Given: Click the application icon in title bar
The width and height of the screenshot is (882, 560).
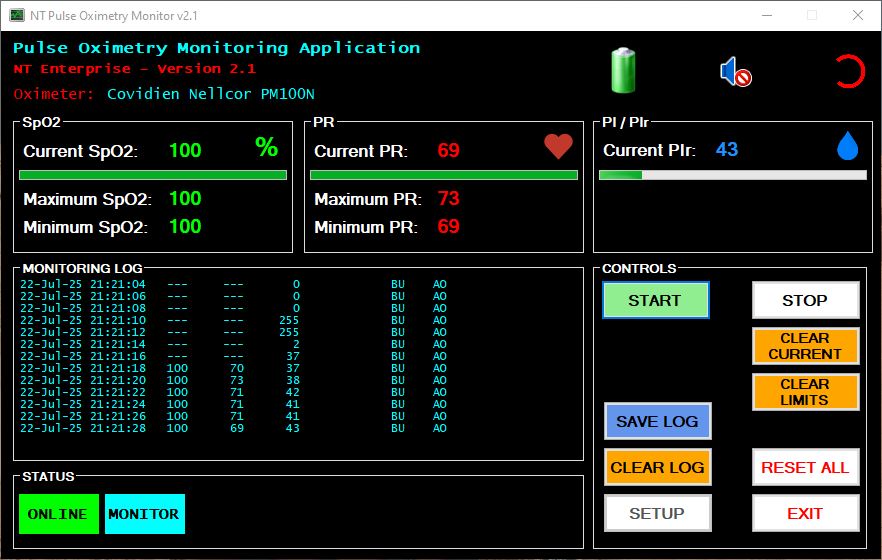Looking at the screenshot, I should pos(17,16).
